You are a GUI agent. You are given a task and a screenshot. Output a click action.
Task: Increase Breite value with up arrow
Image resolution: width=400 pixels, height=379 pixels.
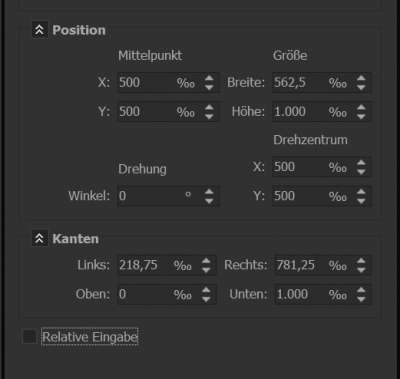pos(361,79)
